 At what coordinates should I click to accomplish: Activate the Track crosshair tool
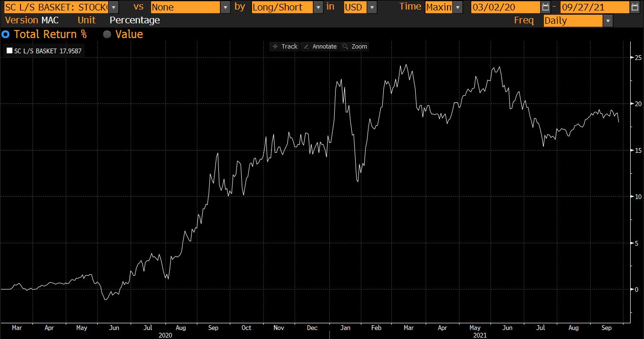pyautogui.click(x=284, y=46)
